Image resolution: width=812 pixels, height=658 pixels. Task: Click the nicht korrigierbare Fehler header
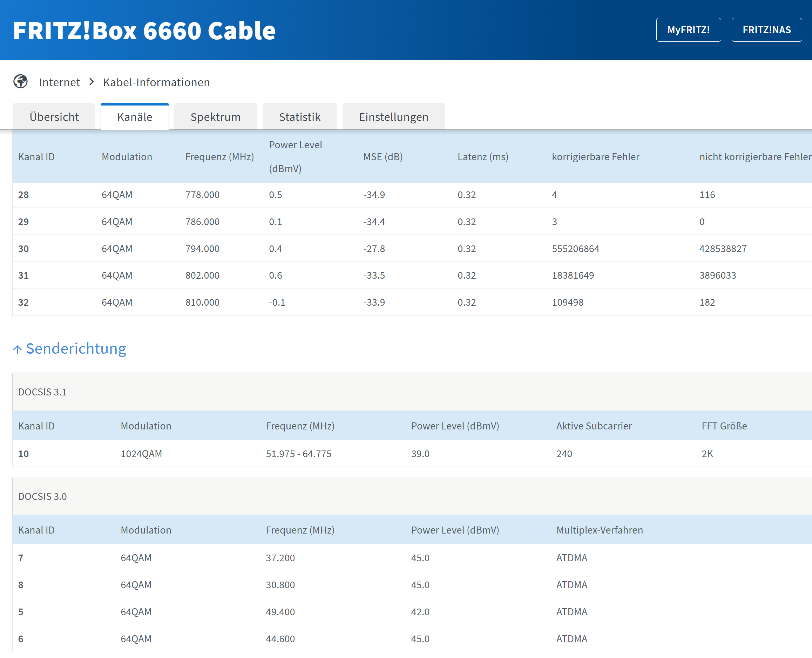click(x=755, y=157)
